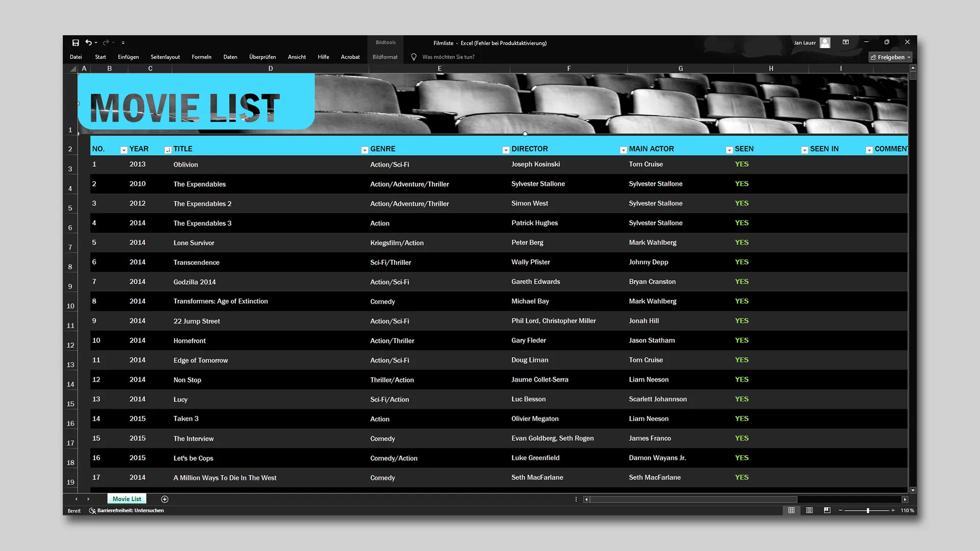
Task: Save the workbook with the disk icon
Action: (76, 43)
